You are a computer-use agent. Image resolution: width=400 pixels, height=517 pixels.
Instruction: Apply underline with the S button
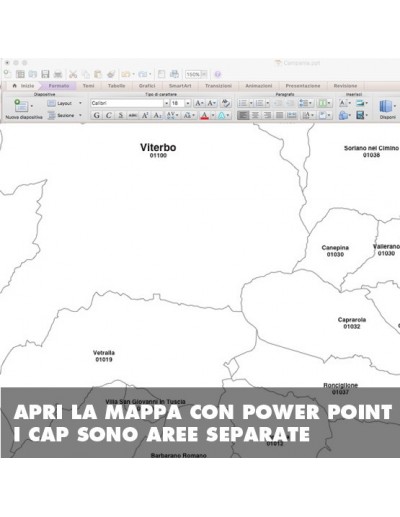pyautogui.click(x=121, y=115)
